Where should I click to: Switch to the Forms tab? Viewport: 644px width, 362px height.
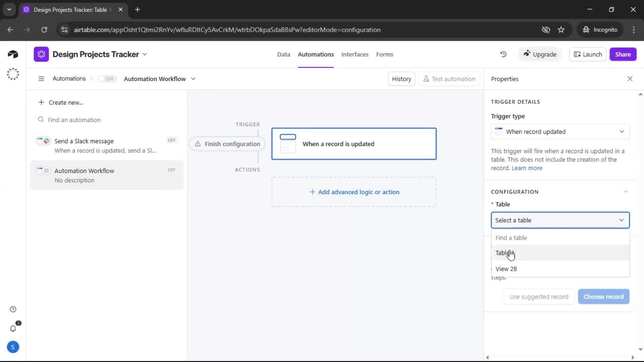tap(384, 54)
